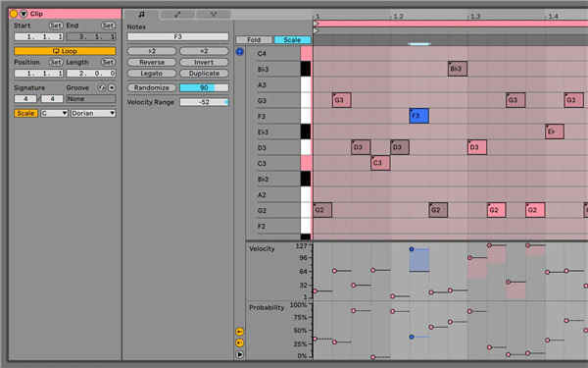Open the Groove None chooser

coord(91,99)
